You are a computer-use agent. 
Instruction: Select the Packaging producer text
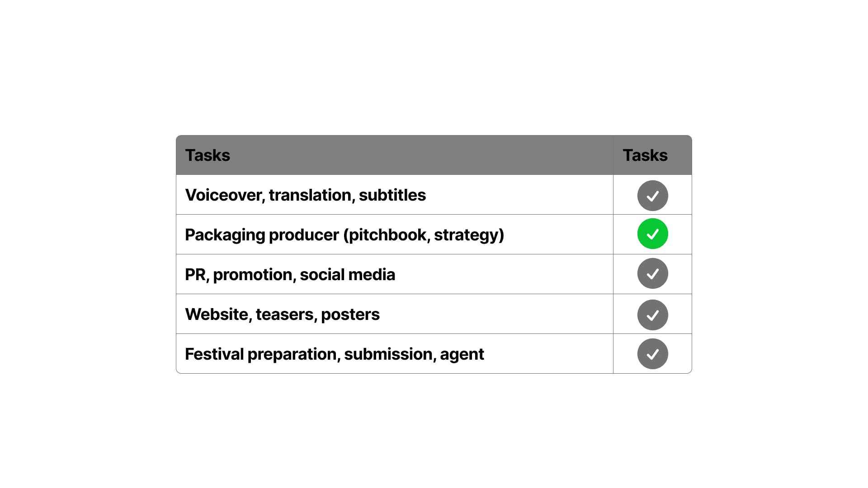click(x=262, y=235)
